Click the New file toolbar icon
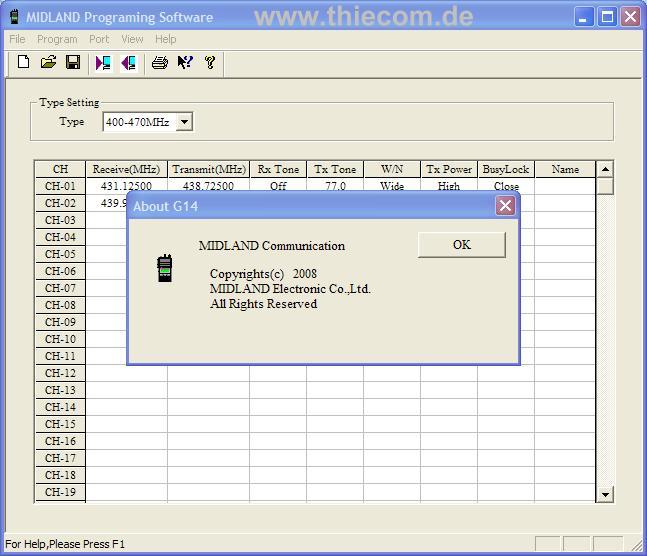The height and width of the screenshot is (556, 647). pyautogui.click(x=23, y=63)
